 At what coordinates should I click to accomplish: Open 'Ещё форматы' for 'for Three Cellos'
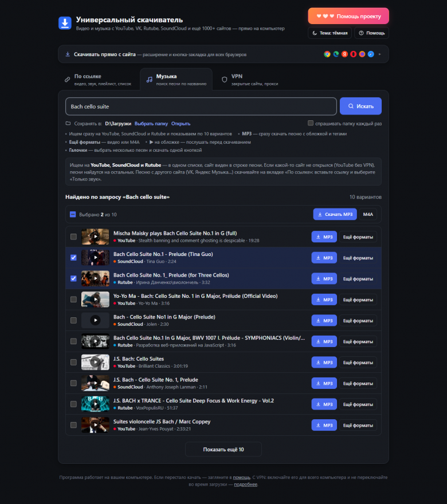point(358,279)
